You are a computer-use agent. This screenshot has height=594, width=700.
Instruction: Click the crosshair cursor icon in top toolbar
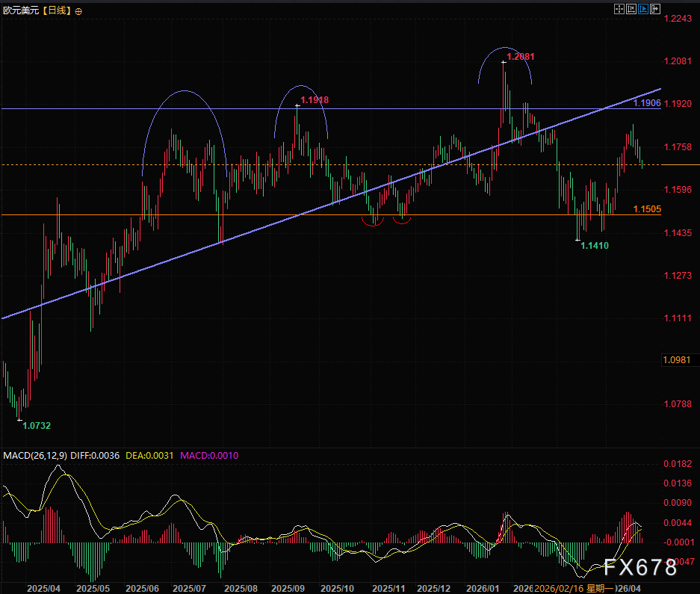pyautogui.click(x=618, y=9)
